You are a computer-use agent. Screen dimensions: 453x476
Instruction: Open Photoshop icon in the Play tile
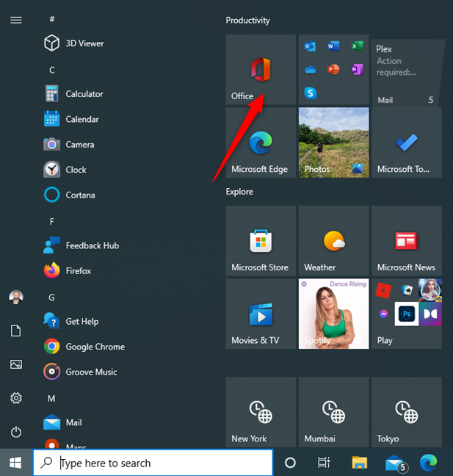[x=407, y=314]
